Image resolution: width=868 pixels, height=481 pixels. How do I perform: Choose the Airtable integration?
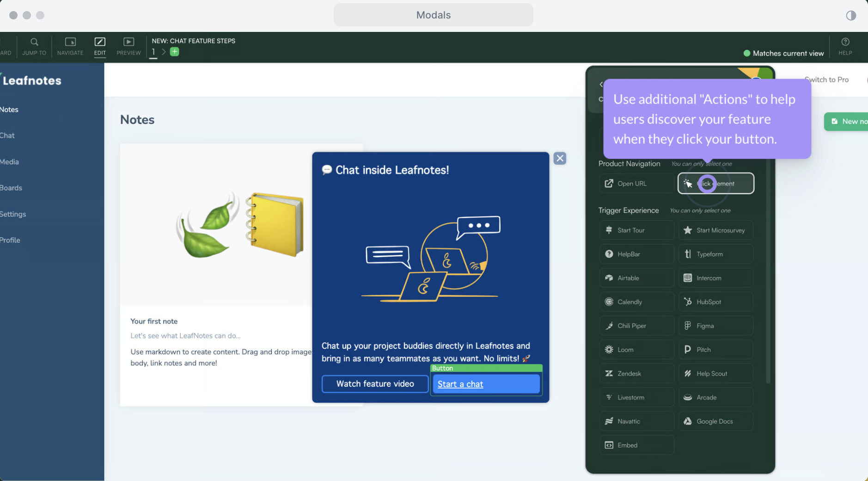[636, 278]
